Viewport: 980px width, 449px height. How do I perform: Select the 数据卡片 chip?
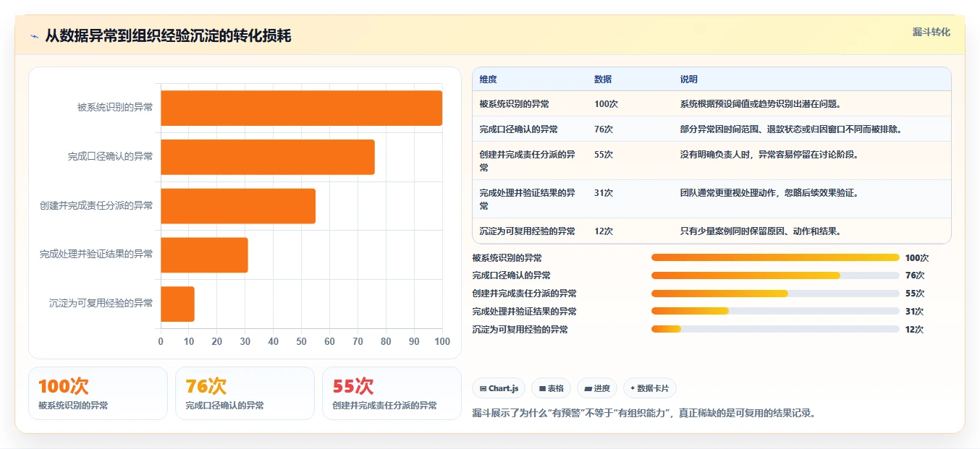(650, 388)
